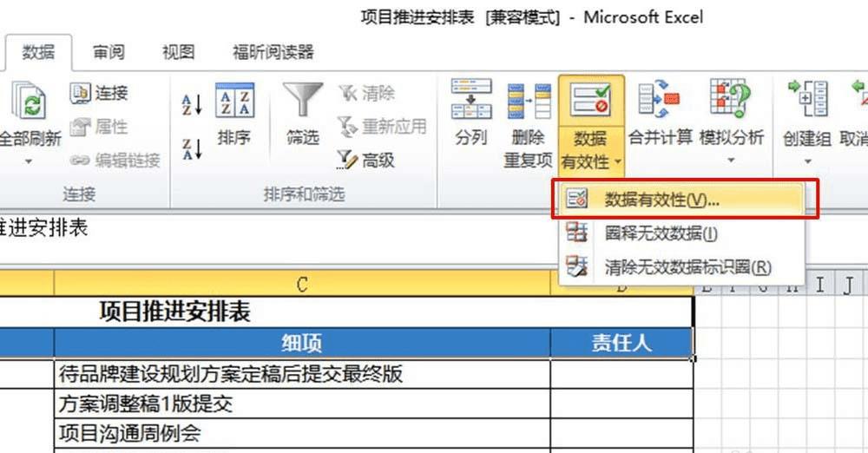Choose 圈释无效数据(I) from the menu
The height and width of the screenshot is (453, 868).
tap(681, 233)
